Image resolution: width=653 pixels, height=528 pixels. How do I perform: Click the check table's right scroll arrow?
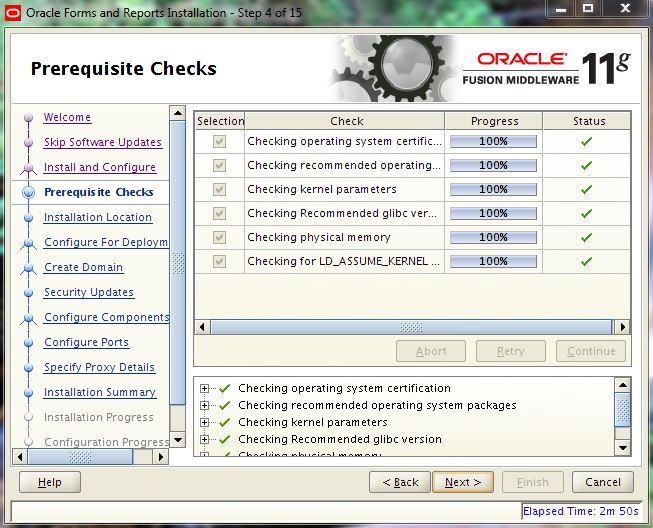click(622, 327)
